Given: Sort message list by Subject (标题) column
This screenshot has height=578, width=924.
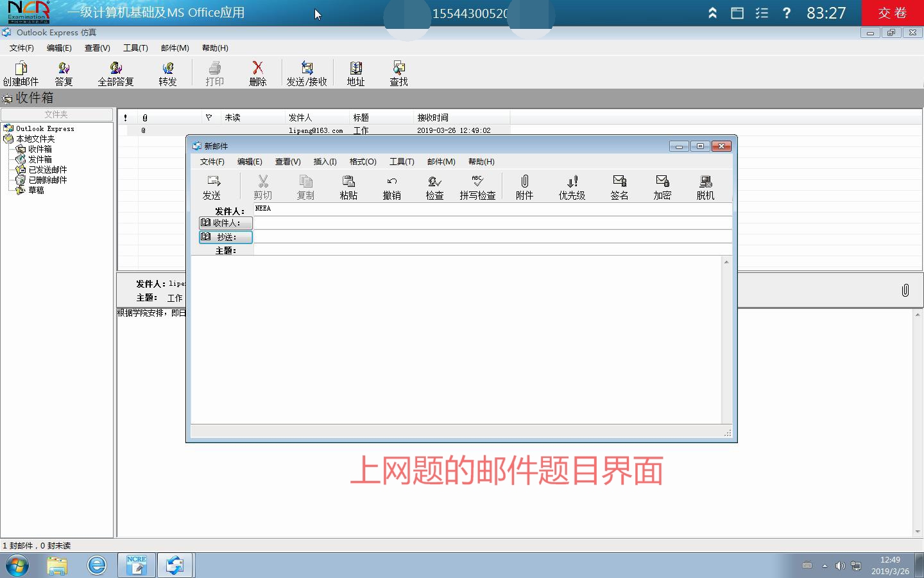Looking at the screenshot, I should point(382,118).
